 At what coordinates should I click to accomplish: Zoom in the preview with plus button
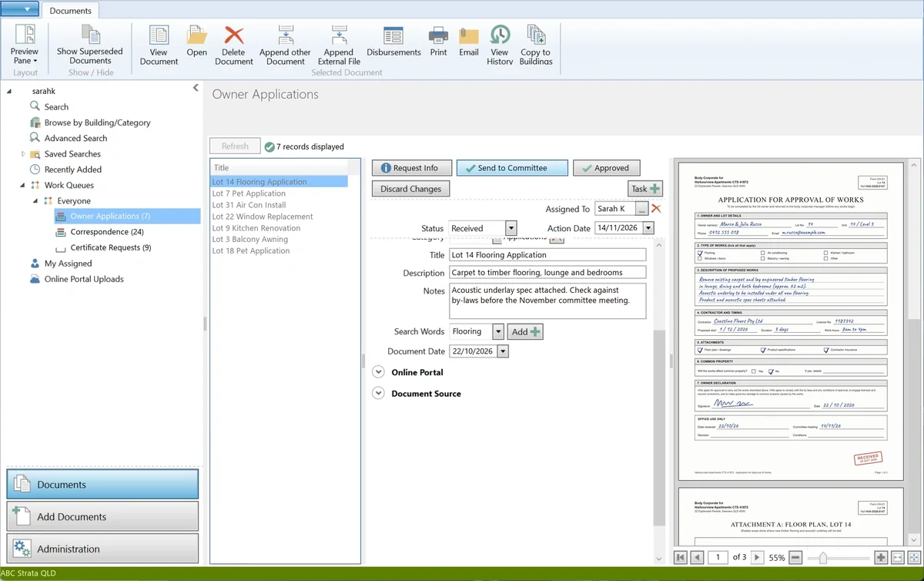882,557
